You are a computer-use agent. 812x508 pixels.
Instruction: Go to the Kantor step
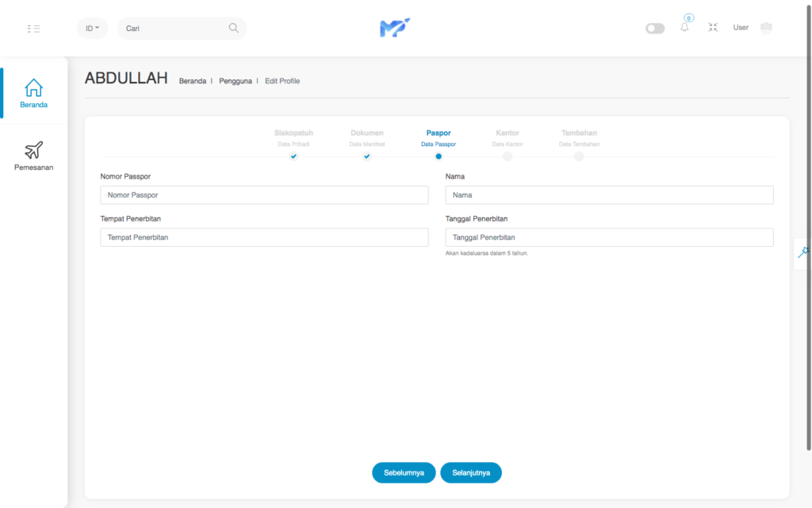507,156
